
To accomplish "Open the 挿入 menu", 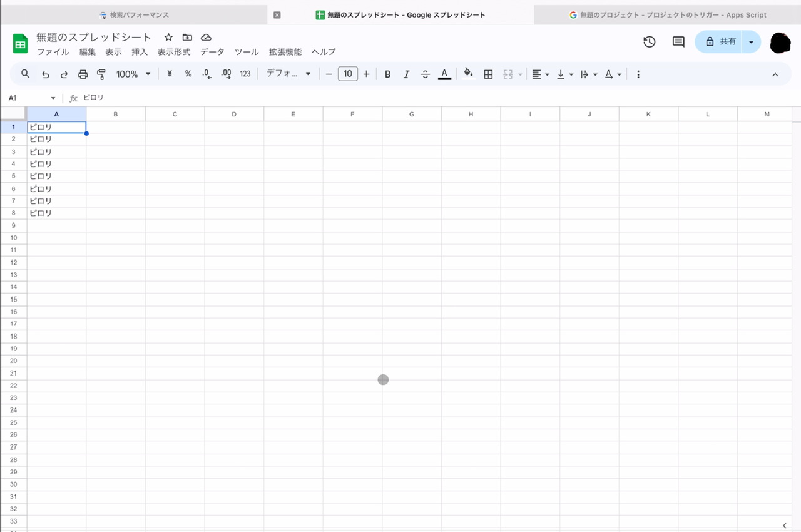I will 140,52.
